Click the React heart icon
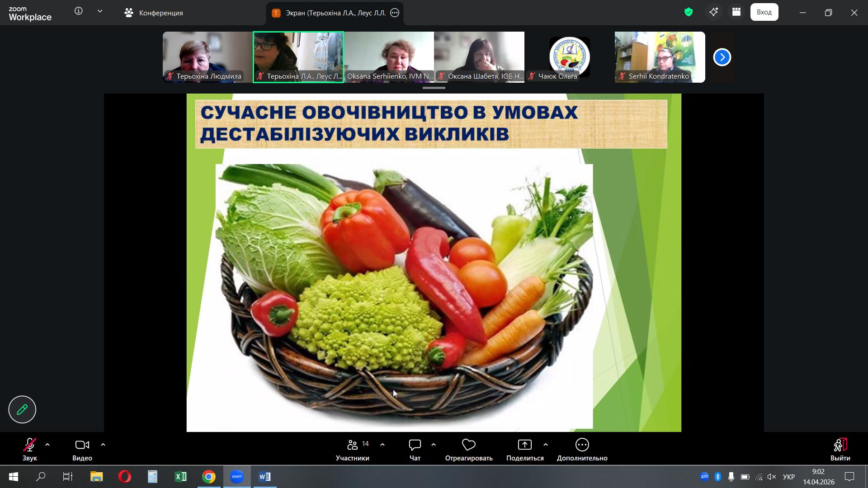The image size is (868, 488). [x=468, y=445]
